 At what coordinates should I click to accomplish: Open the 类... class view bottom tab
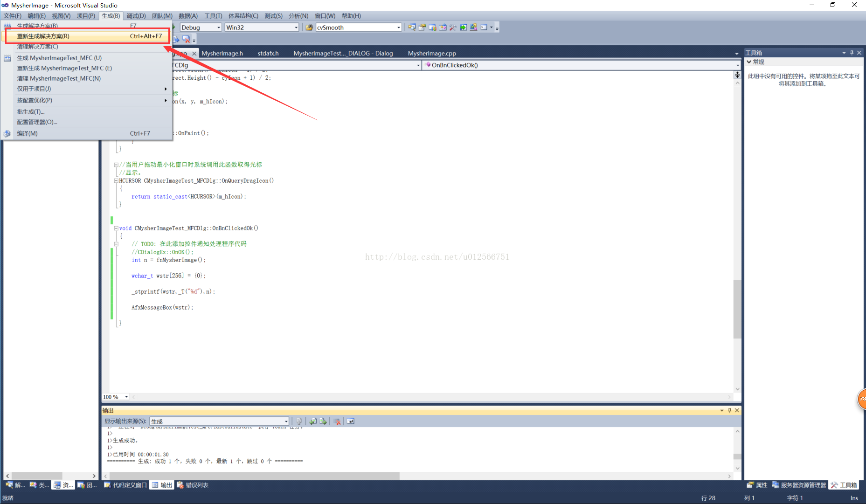[x=39, y=485]
